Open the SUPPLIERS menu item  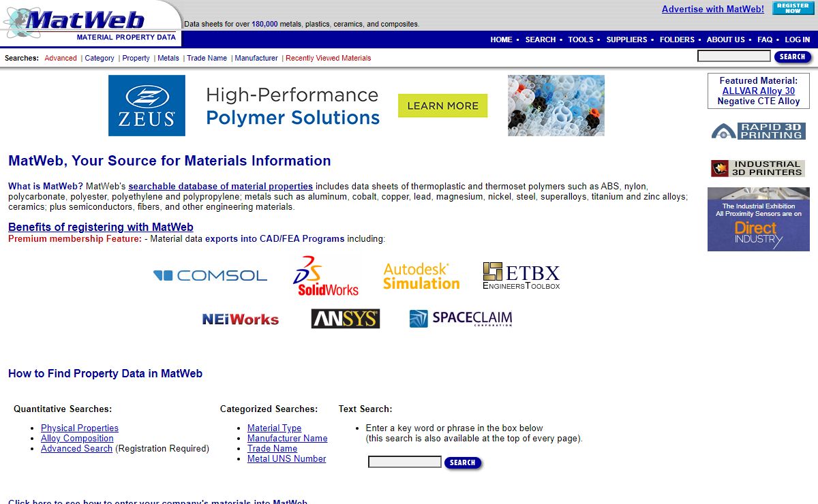coord(626,40)
